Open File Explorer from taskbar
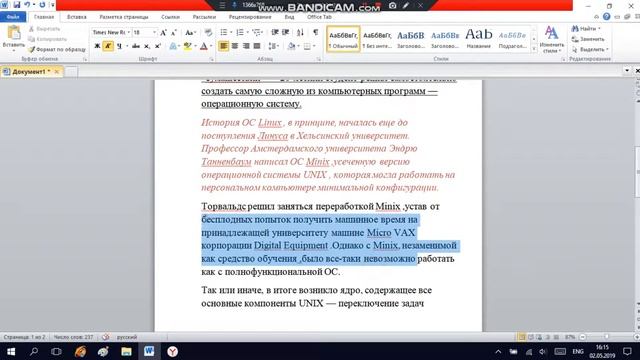Viewport: 640px width, 360px height. [126, 351]
